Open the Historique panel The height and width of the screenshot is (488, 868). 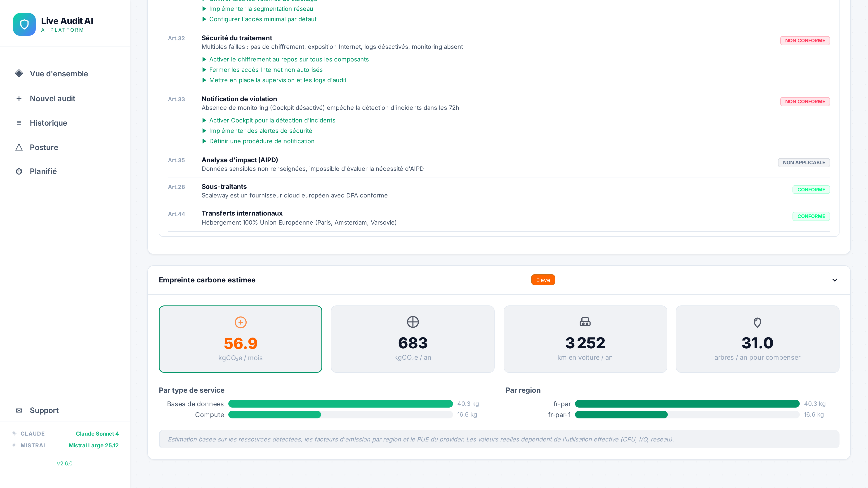[x=48, y=123]
